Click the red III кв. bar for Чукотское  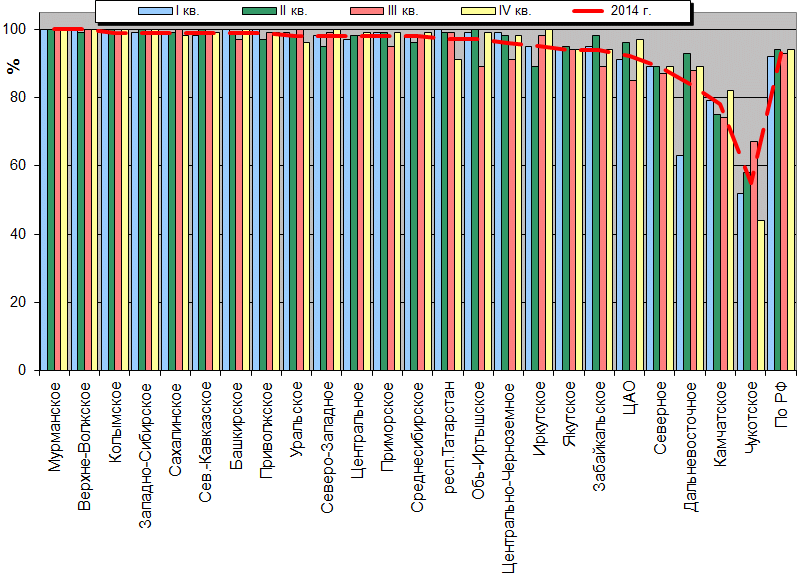754,256
